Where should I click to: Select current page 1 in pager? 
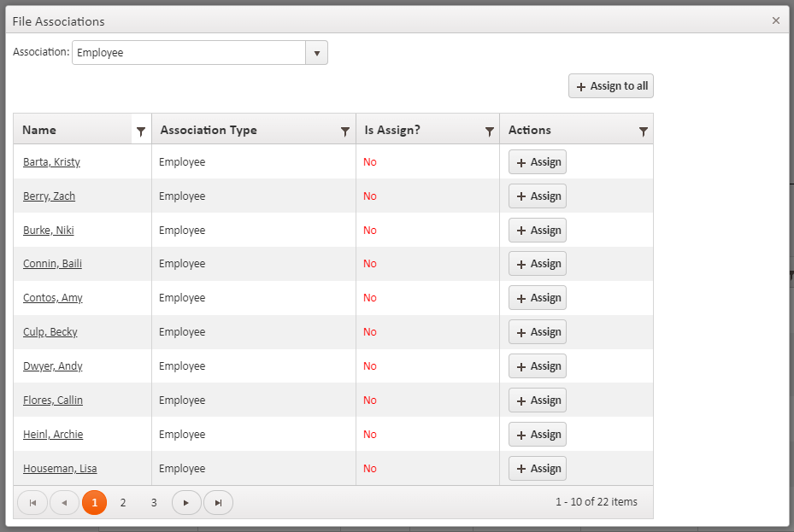pyautogui.click(x=95, y=503)
